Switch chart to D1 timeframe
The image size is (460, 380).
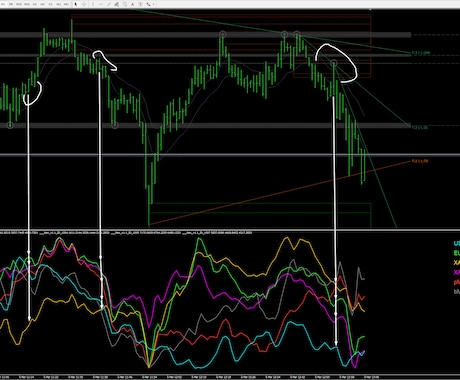coord(50,4)
